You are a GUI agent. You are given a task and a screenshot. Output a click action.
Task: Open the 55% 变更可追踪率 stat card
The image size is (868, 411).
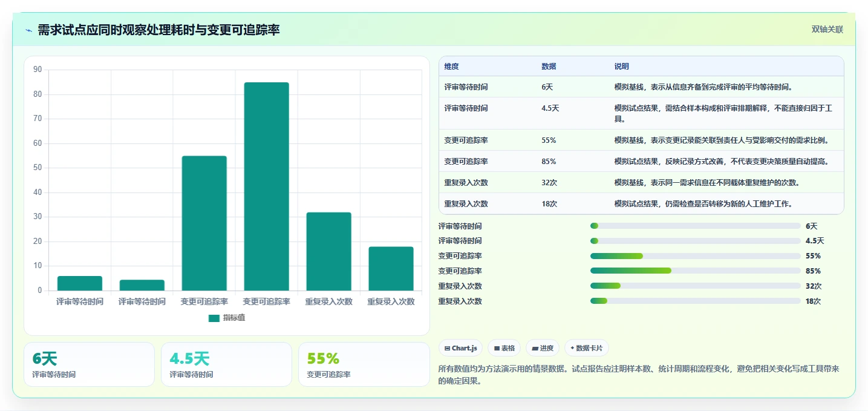364,364
